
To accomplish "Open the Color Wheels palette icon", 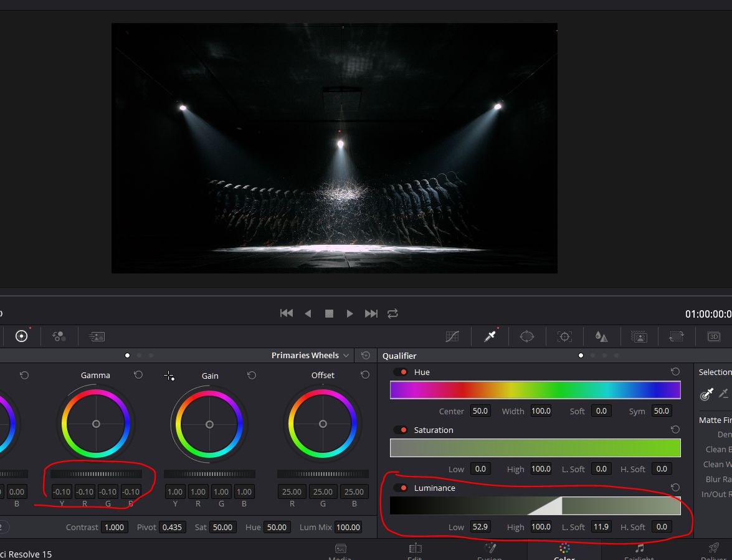I will [x=21, y=336].
